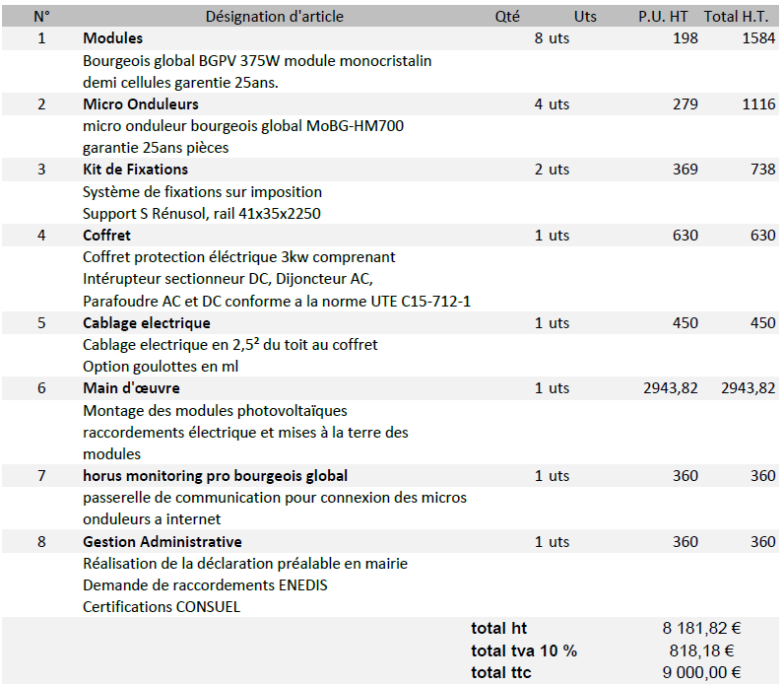784x685 pixels.
Task: Click the "Certifications CONSUEL" description line
Action: click(x=162, y=607)
